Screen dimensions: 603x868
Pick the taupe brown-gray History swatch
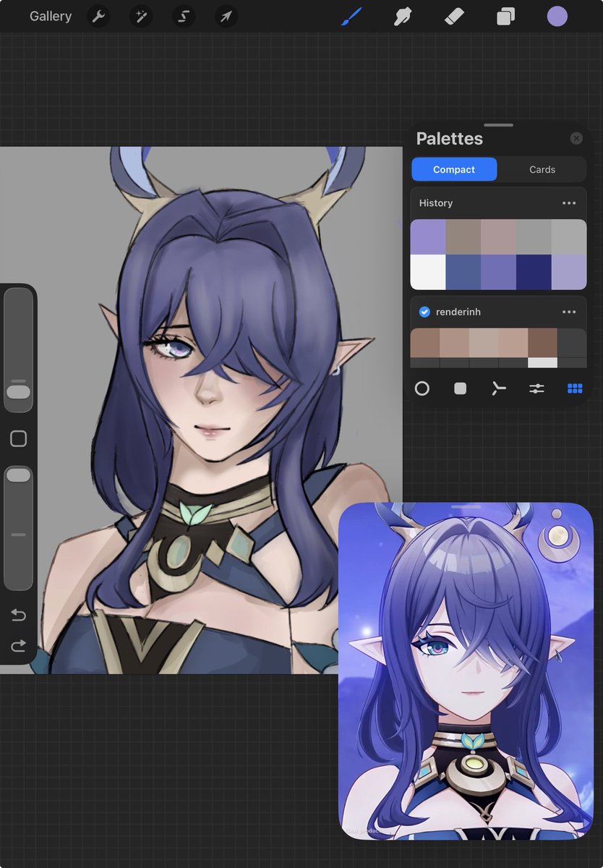[463, 237]
